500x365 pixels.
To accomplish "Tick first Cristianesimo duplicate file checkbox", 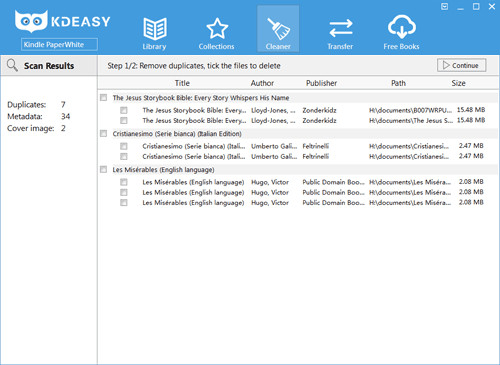I will (x=124, y=146).
